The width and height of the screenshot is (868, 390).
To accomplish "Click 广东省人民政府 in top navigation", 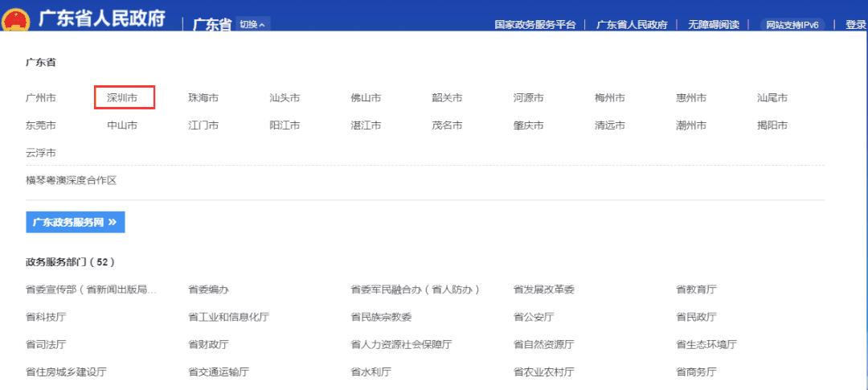I will coord(632,25).
